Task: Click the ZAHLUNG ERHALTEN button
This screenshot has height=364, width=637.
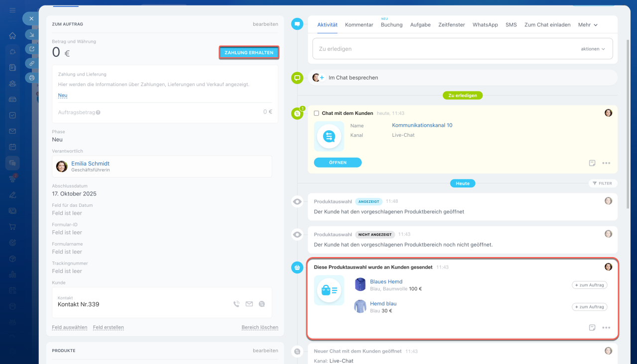Action: [x=249, y=53]
